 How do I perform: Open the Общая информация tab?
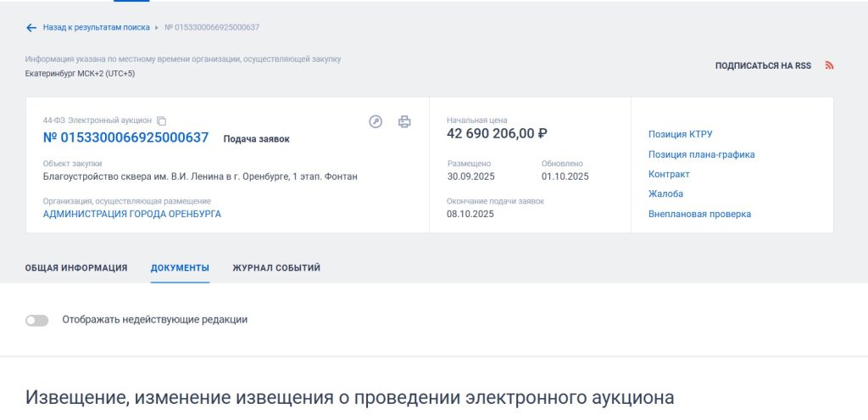76,268
